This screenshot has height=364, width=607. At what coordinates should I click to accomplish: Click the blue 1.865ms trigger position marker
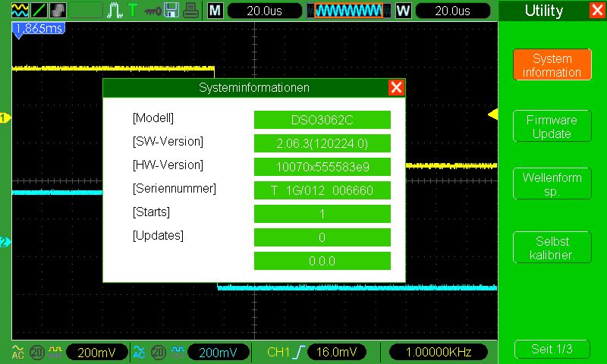point(39,29)
